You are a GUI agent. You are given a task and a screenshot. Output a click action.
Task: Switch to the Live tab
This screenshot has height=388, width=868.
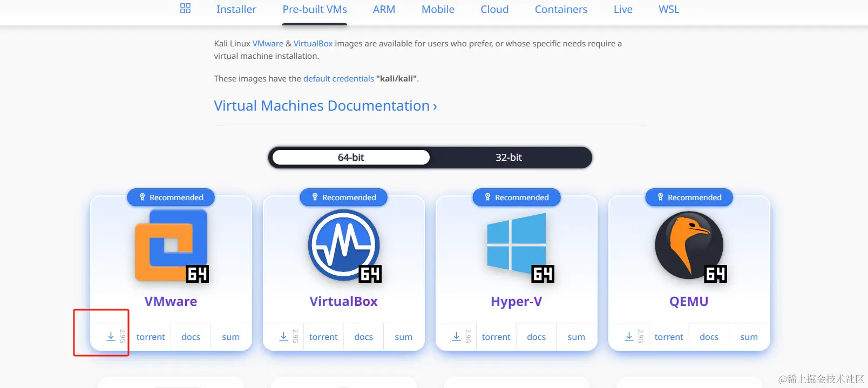point(623,9)
